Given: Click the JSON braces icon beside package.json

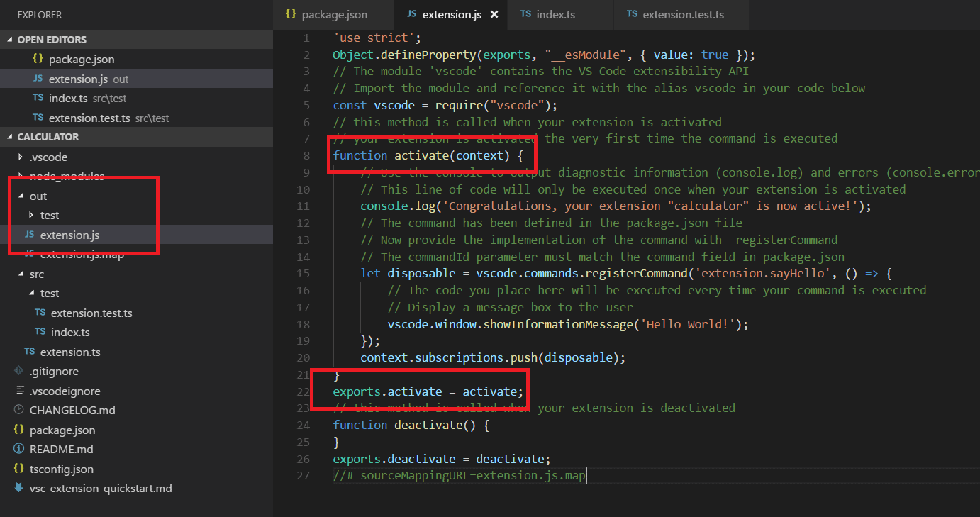Looking at the screenshot, I should point(18,430).
